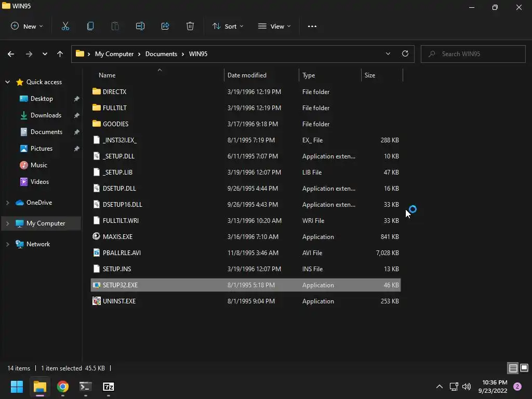Viewport: 532px width, 399px height.
Task: Sort by Size column header
Action: (382, 75)
